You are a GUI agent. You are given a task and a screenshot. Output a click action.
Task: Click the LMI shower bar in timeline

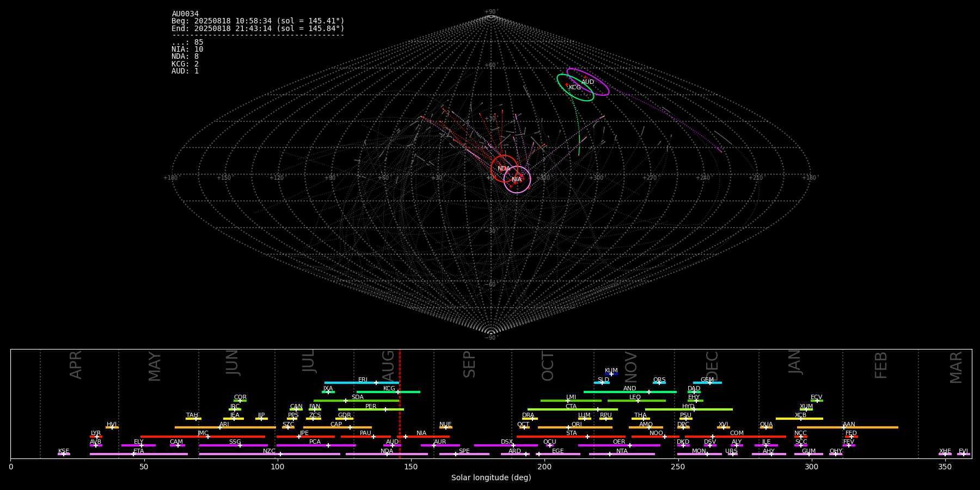[x=571, y=401]
